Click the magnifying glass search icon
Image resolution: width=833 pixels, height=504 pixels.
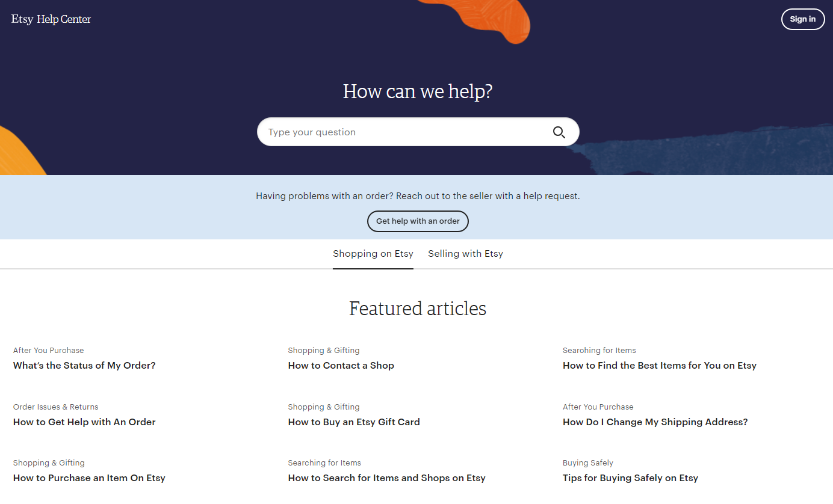(559, 132)
